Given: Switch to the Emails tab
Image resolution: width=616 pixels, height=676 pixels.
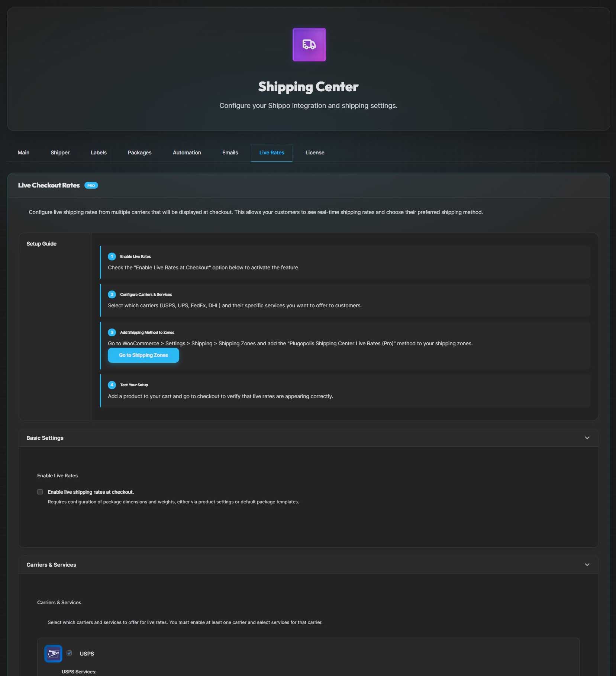Looking at the screenshot, I should (230, 153).
